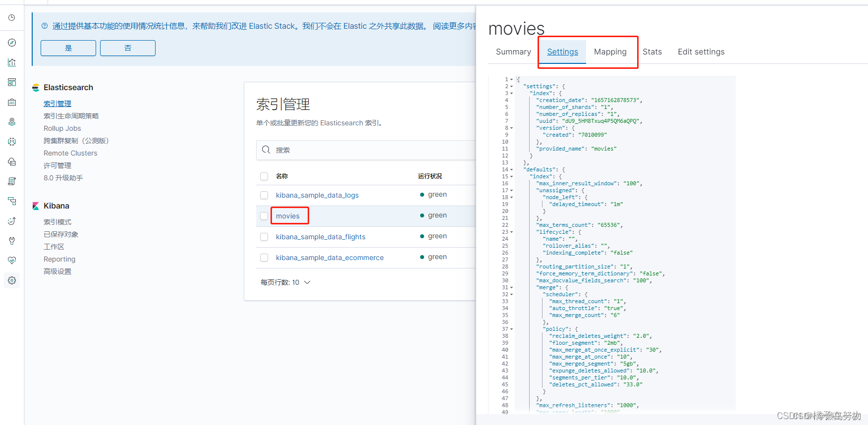Select 已保存对象 under Kibana
868x425 pixels.
[x=61, y=234]
